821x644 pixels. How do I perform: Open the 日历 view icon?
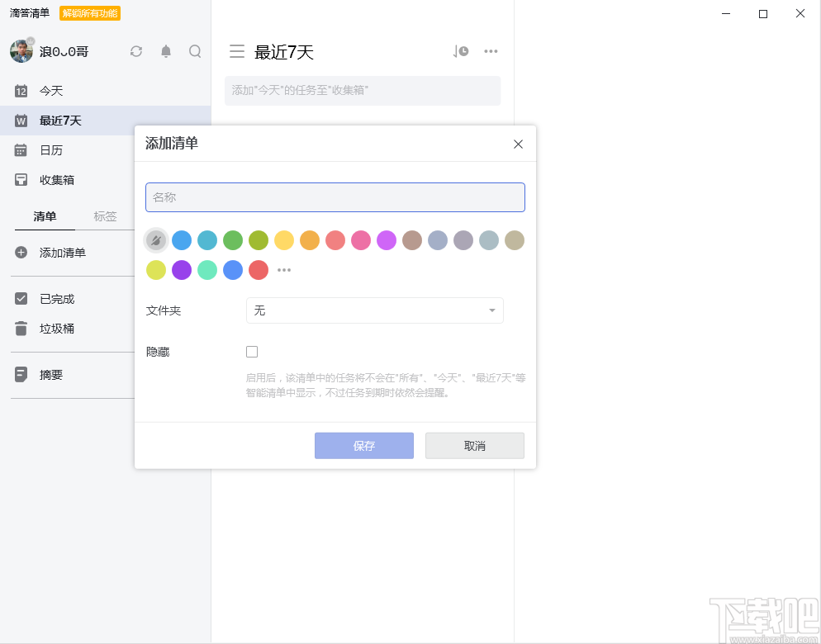point(21,150)
